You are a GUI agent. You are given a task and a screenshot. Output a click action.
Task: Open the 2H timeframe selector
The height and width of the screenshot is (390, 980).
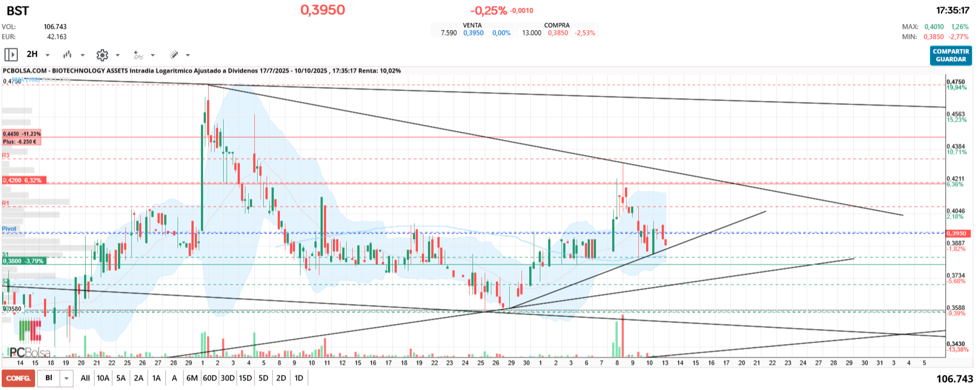click(32, 55)
